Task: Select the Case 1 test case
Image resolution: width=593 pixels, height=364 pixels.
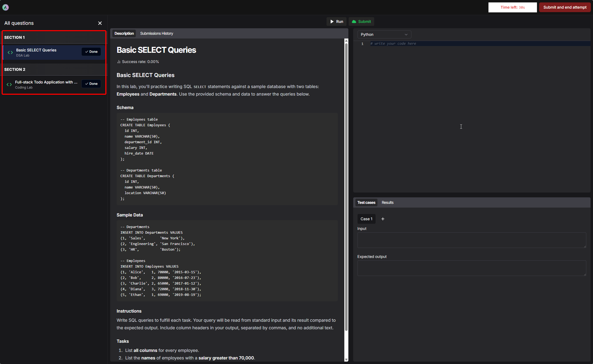Action: 366,219
